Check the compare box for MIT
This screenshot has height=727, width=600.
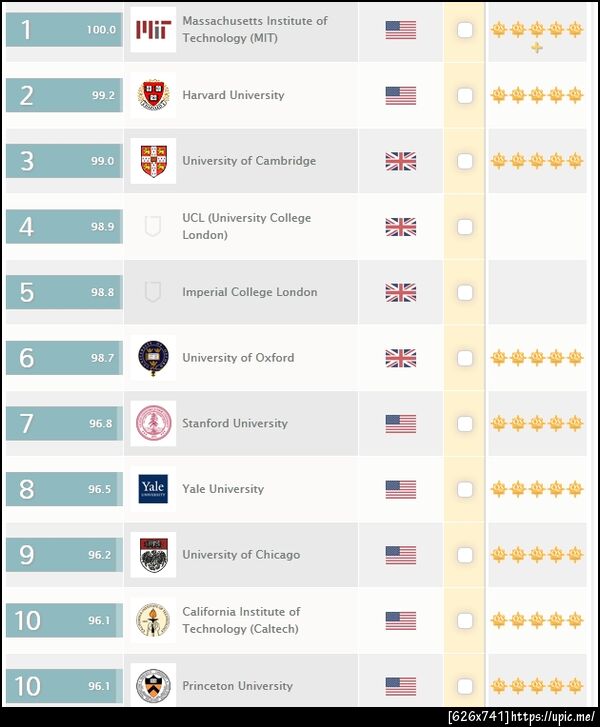(465, 30)
